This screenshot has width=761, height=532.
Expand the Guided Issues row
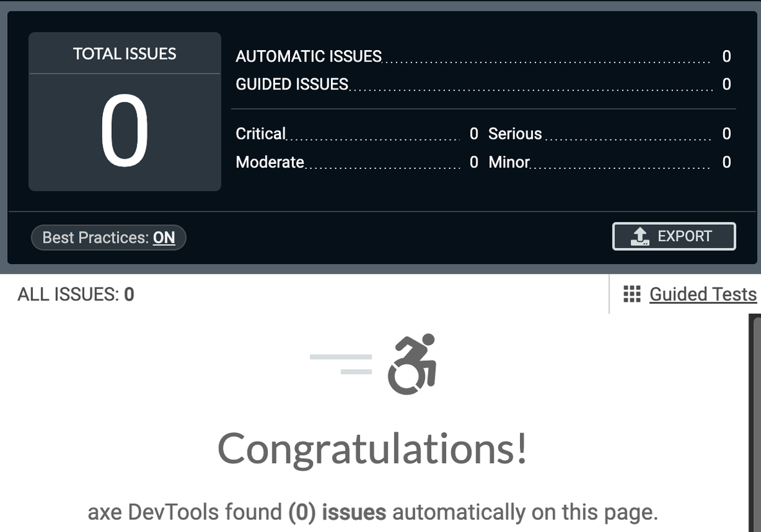click(x=292, y=84)
